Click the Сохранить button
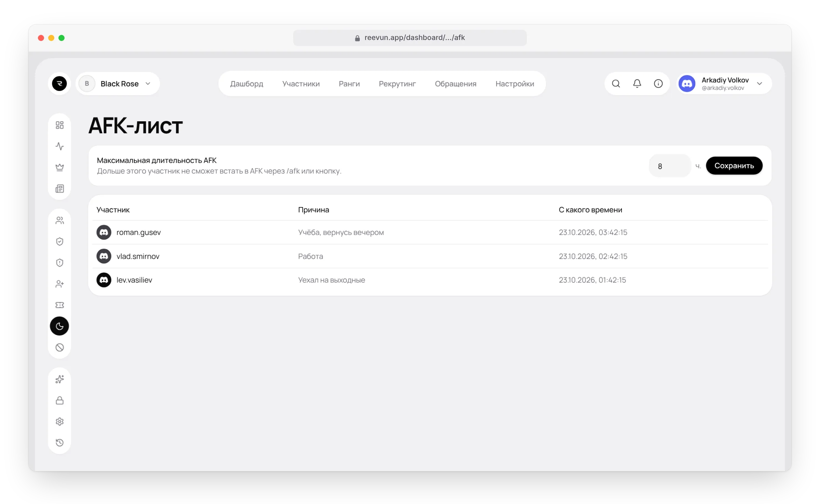 (734, 166)
